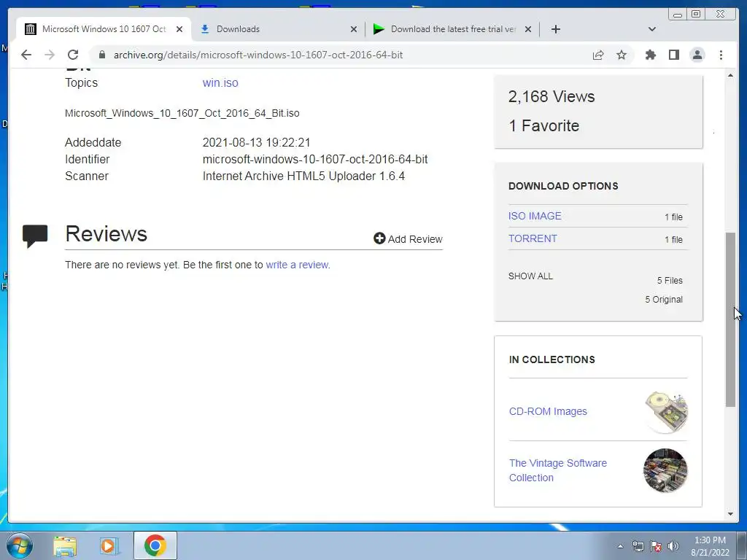Image resolution: width=747 pixels, height=560 pixels.
Task: Expand the tab search chevron
Action: point(652,29)
